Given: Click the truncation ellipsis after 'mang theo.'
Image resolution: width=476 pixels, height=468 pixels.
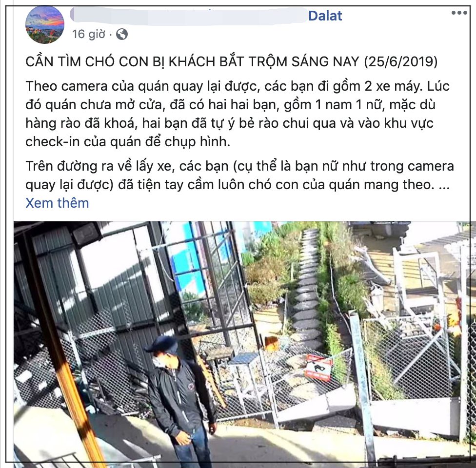Looking at the screenshot, I should coord(444,185).
